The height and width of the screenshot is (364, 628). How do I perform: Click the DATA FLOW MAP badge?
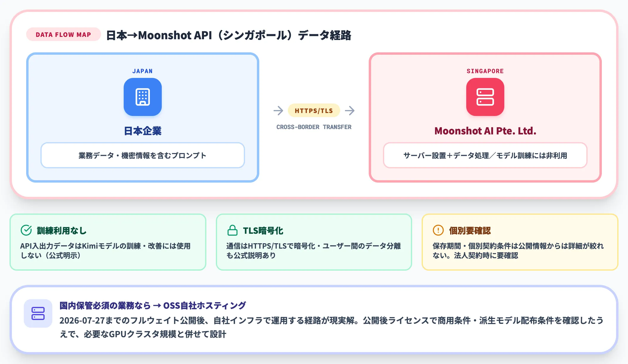(x=63, y=34)
